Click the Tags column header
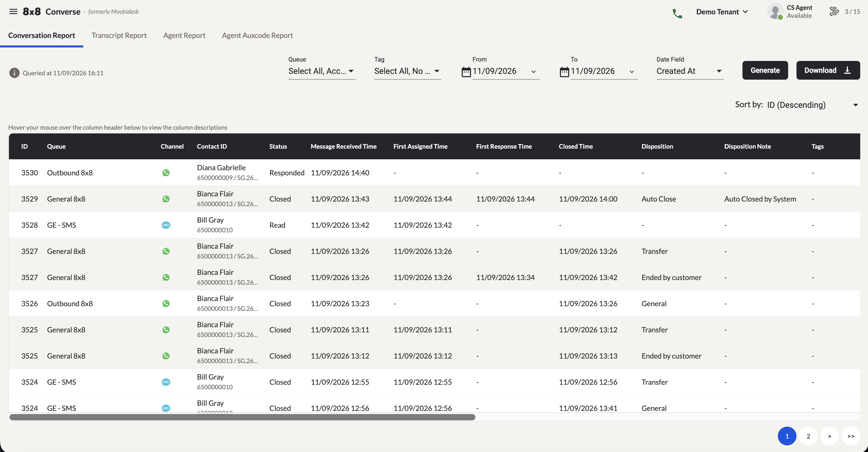The width and height of the screenshot is (868, 452). 817,146
